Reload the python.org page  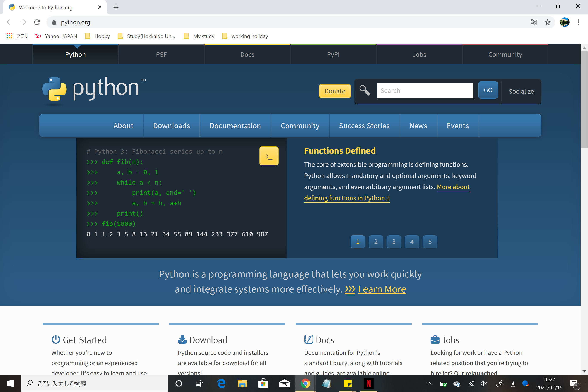point(37,22)
